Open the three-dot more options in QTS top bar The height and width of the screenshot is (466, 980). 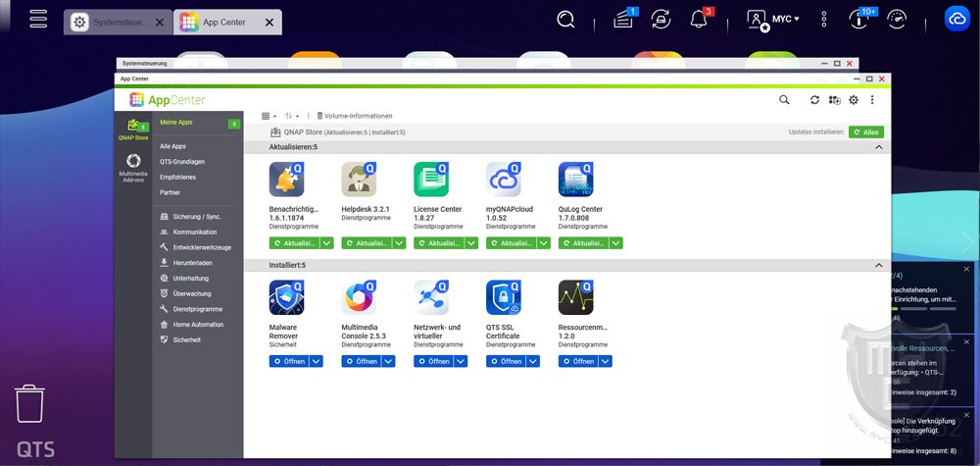(x=824, y=20)
